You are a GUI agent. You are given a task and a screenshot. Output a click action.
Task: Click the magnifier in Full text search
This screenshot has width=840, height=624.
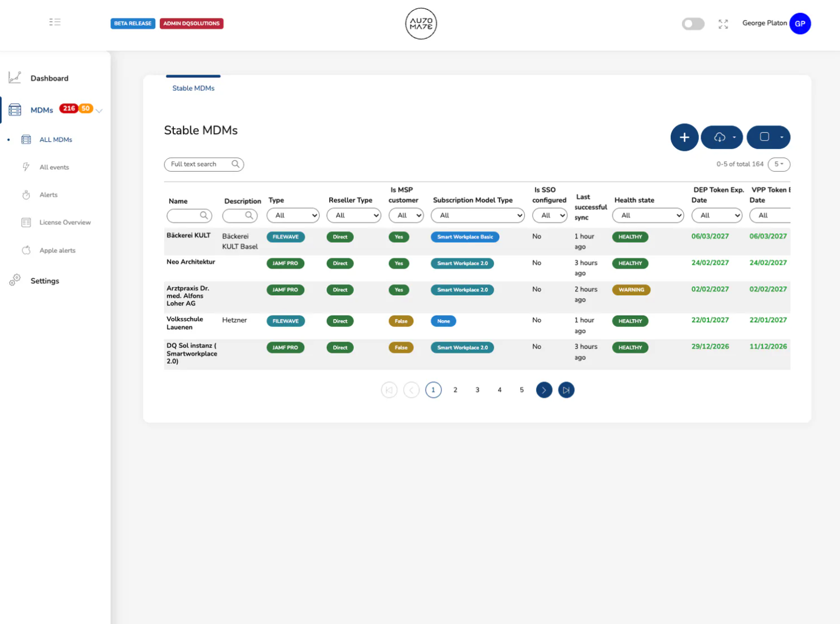pyautogui.click(x=235, y=164)
